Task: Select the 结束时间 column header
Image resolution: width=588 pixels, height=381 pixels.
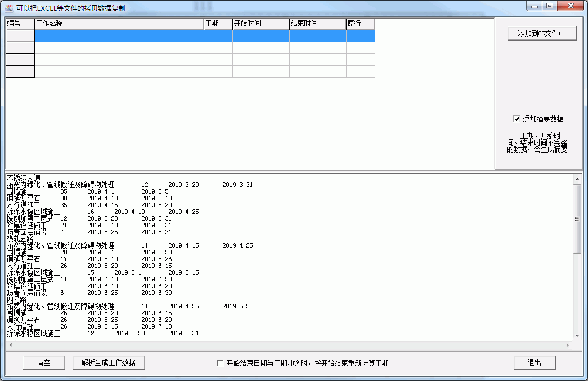Action: point(318,24)
